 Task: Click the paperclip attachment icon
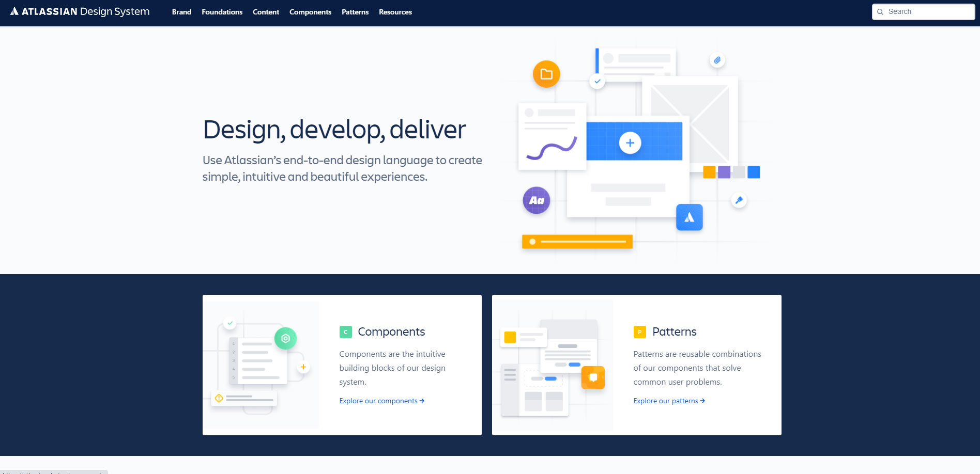point(717,60)
